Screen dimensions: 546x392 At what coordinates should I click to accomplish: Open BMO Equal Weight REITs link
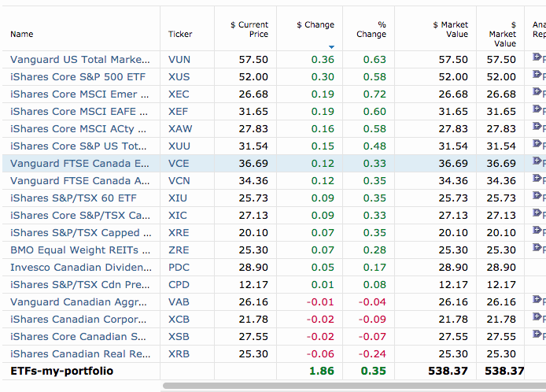pos(79,250)
